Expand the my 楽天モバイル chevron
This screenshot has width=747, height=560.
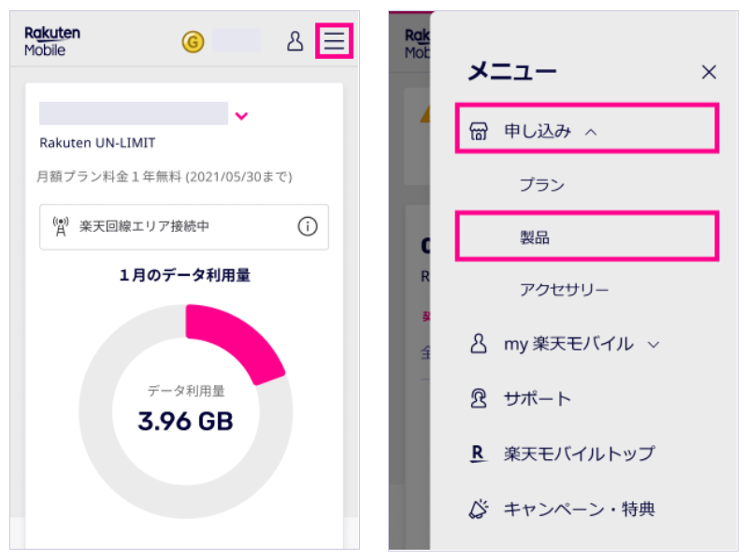point(654,344)
